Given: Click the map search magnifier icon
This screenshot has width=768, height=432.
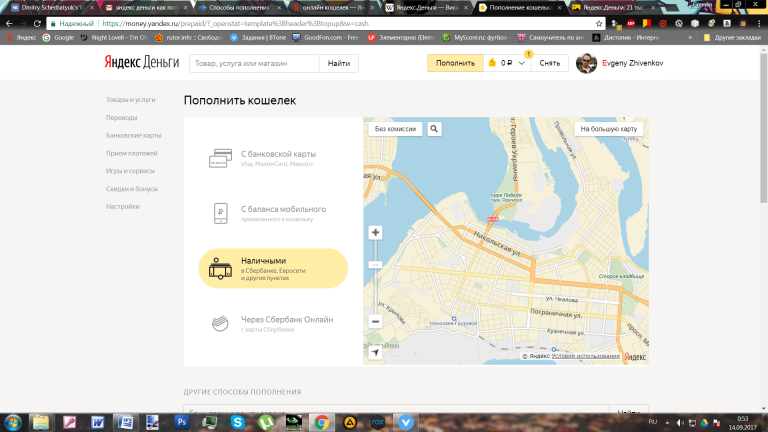Looking at the screenshot, I should 434,129.
